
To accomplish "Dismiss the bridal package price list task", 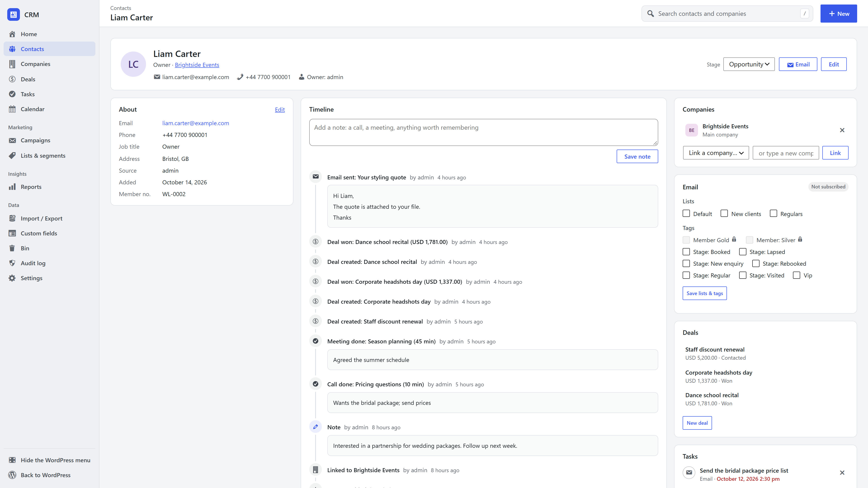I will [842, 472].
